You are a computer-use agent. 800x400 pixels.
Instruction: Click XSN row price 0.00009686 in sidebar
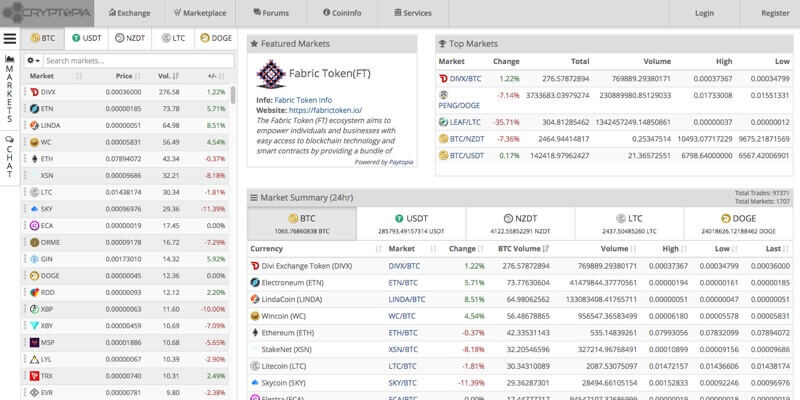[123, 176]
